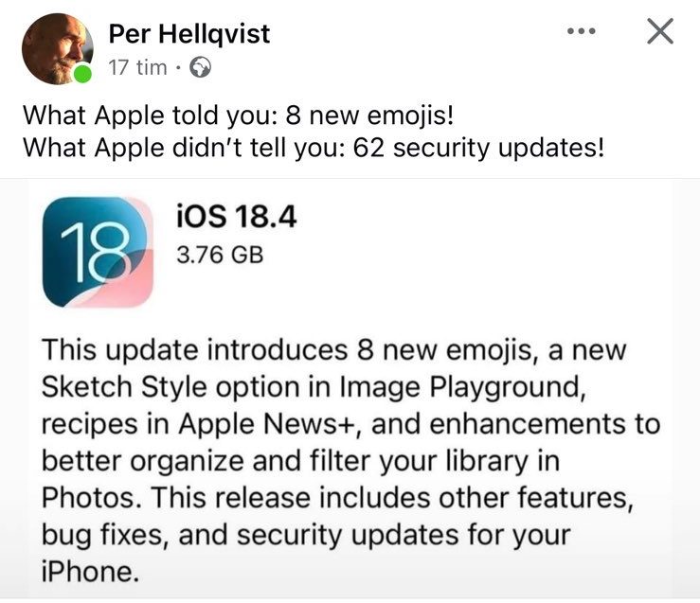
Task: Click "Apple News+" in the description
Action: tap(267, 424)
